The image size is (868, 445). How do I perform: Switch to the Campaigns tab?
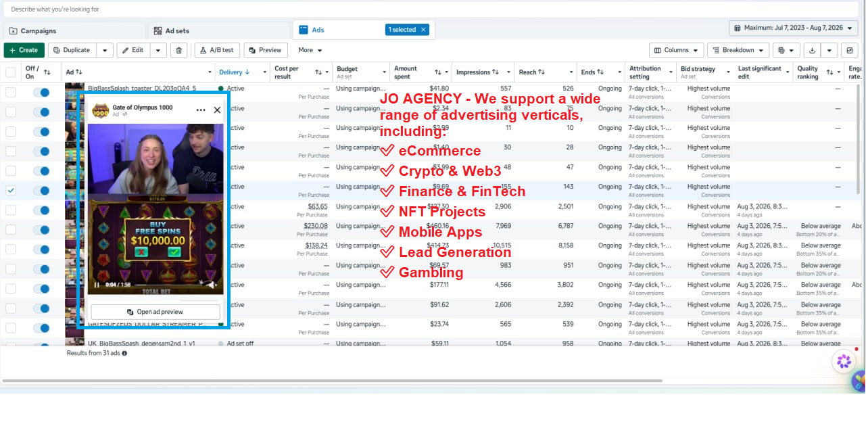pos(74,30)
